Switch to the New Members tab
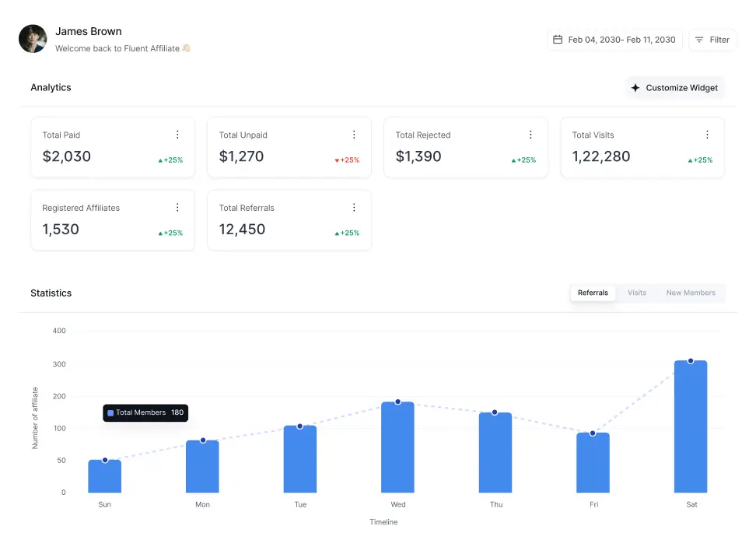The width and height of the screenshot is (756, 551). click(x=691, y=293)
